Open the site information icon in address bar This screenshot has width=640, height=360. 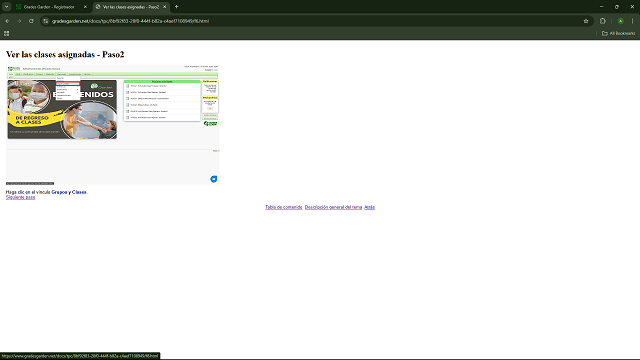tap(46, 21)
